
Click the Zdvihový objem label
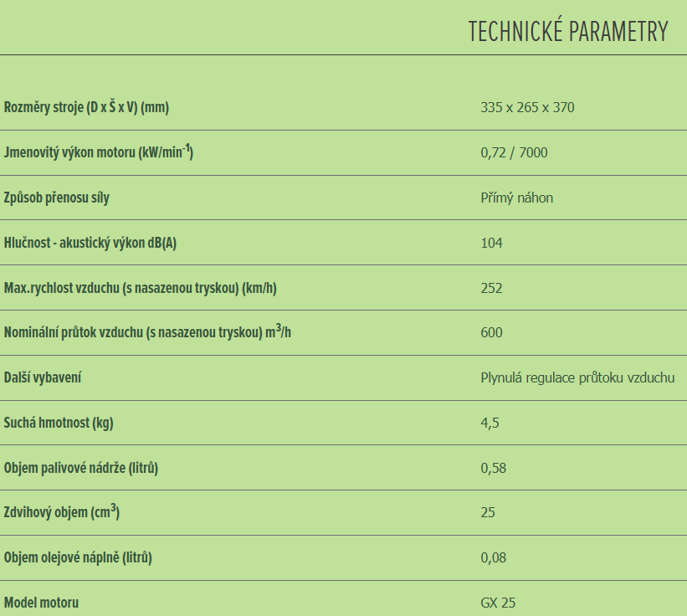point(61,512)
